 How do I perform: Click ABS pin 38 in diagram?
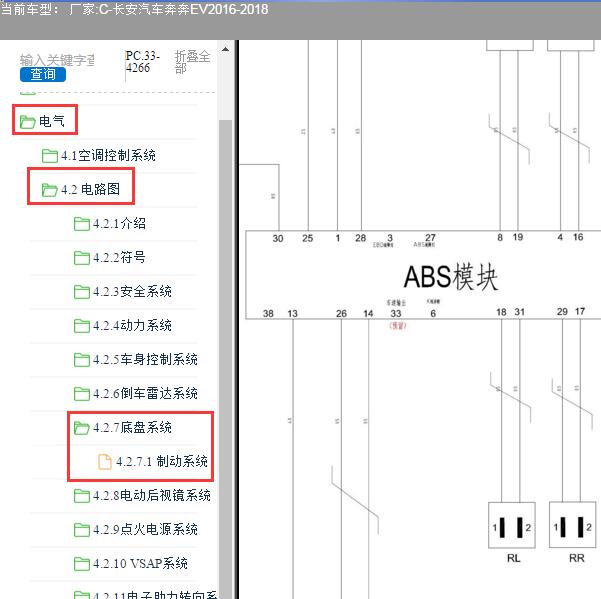[x=268, y=313]
